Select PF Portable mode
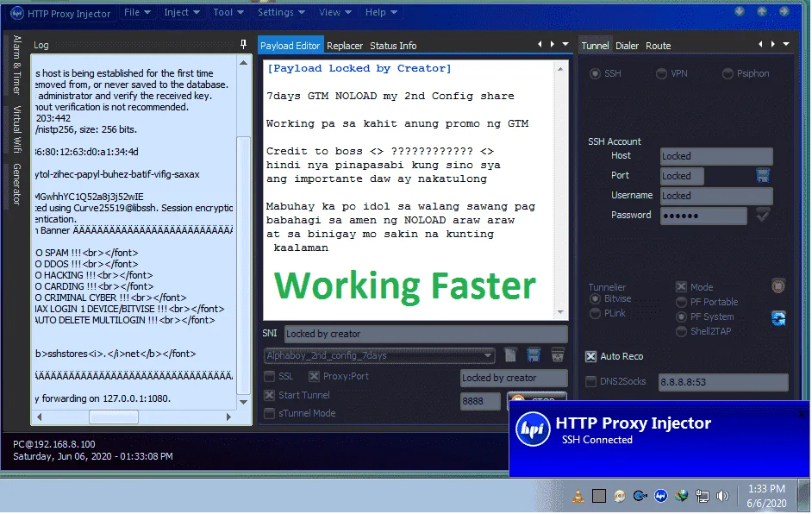 pos(681,302)
